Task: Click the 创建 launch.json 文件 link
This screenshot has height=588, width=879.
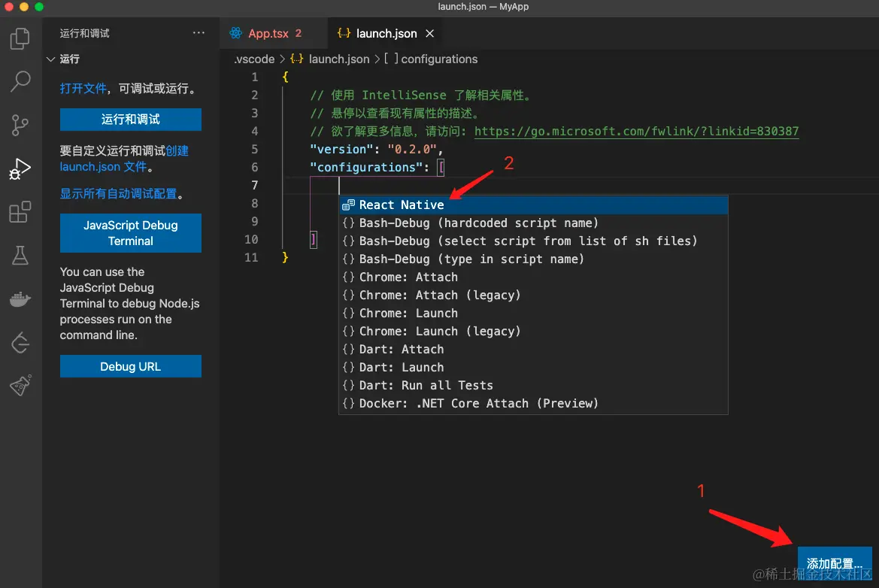Action: pyautogui.click(x=124, y=159)
